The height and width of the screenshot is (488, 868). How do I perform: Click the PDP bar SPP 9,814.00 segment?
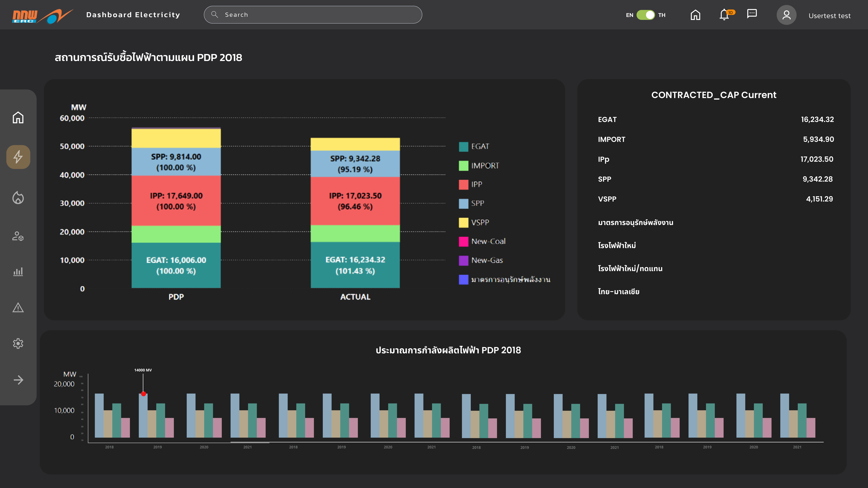(176, 162)
